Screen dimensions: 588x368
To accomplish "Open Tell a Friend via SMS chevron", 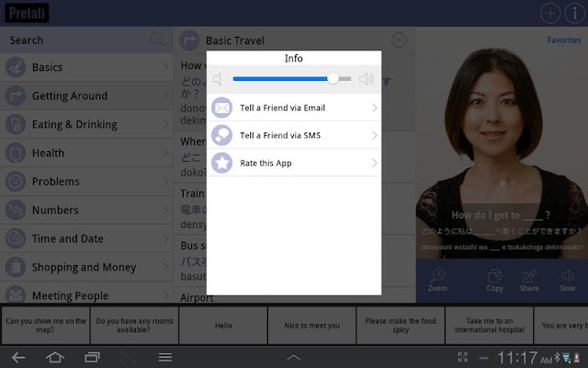I will [374, 135].
